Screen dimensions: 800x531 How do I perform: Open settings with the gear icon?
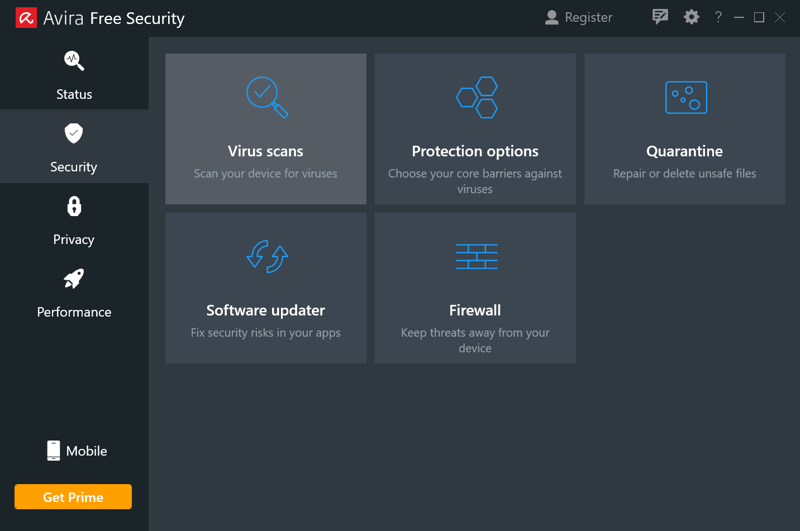coord(691,17)
